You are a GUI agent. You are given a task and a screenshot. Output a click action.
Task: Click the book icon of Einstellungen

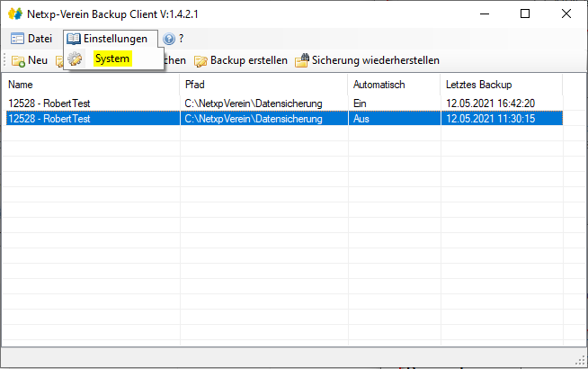pos(74,39)
